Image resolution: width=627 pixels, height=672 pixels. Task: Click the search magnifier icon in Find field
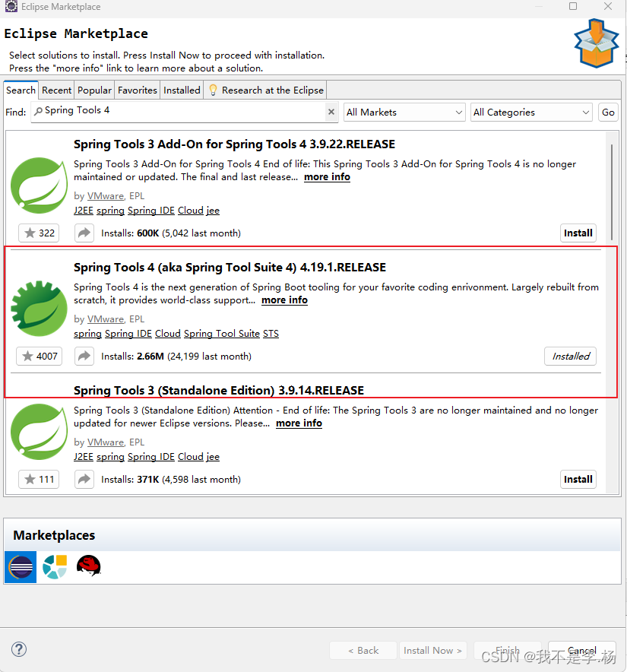point(38,111)
